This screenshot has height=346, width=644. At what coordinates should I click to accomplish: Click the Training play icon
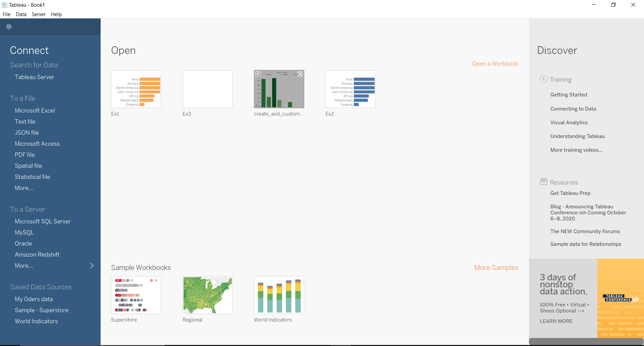point(543,79)
